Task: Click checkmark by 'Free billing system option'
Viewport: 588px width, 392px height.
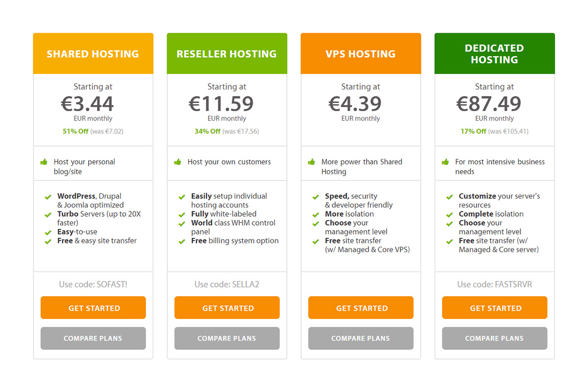Action: click(x=182, y=241)
